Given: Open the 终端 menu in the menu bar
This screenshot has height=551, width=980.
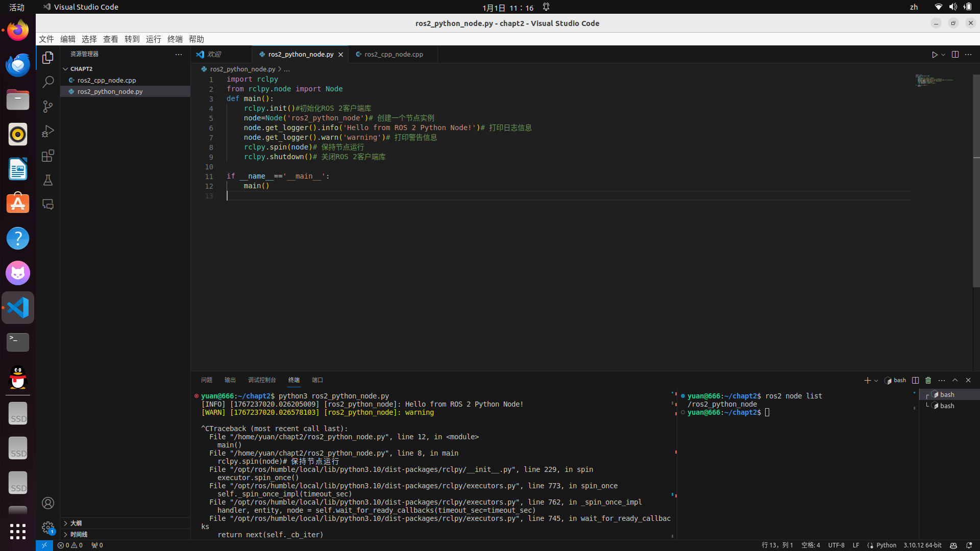Looking at the screenshot, I should [x=175, y=39].
